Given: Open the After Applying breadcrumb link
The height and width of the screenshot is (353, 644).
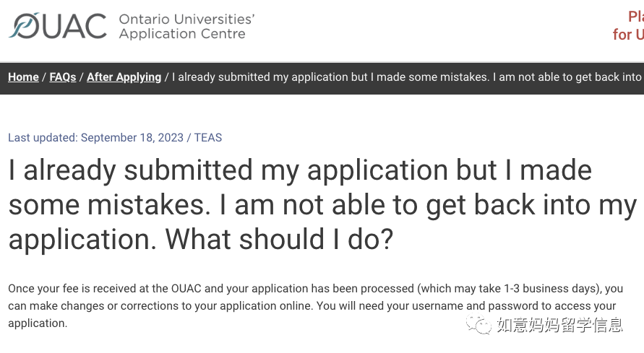Looking at the screenshot, I should [124, 77].
